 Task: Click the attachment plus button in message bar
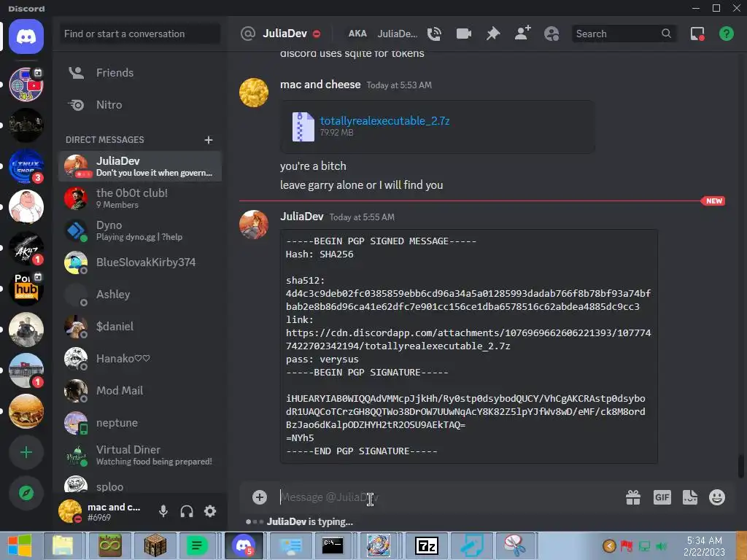coord(260,497)
